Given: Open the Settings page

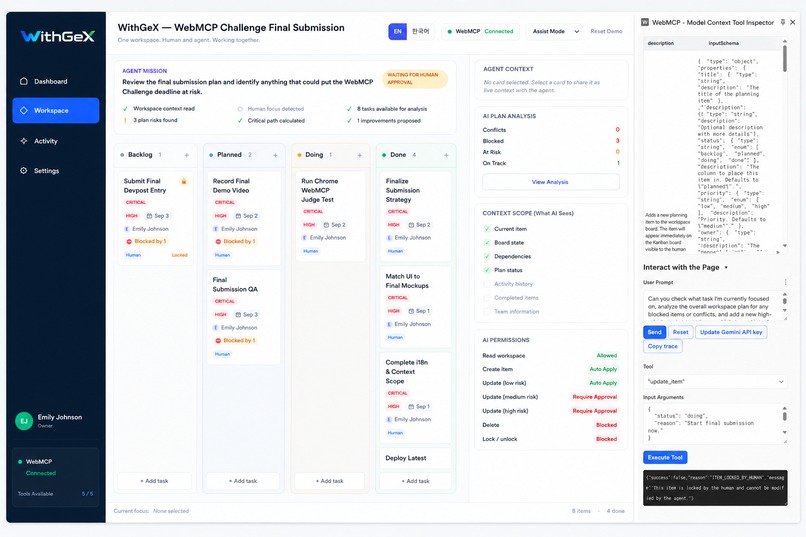Looking at the screenshot, I should click(x=56, y=171).
